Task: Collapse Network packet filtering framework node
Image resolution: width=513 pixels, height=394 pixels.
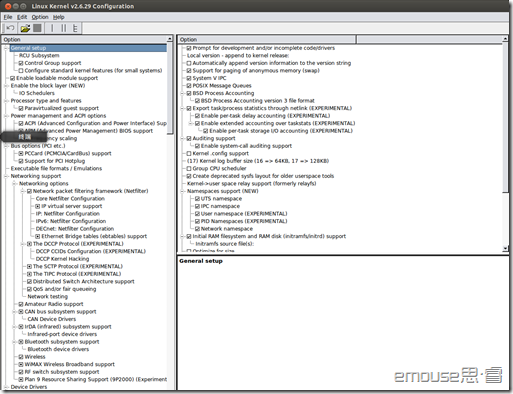Action: [23, 191]
